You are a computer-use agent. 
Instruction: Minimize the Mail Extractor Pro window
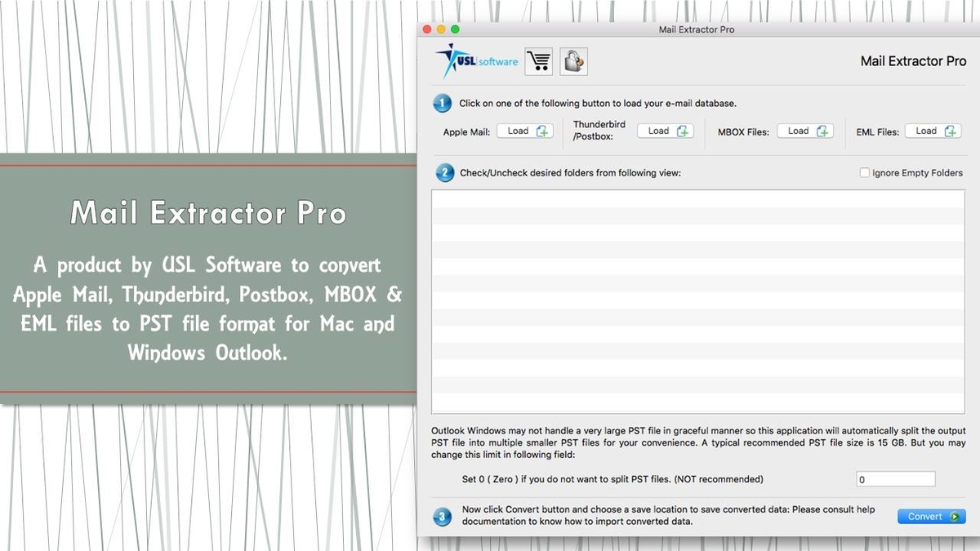point(442,29)
